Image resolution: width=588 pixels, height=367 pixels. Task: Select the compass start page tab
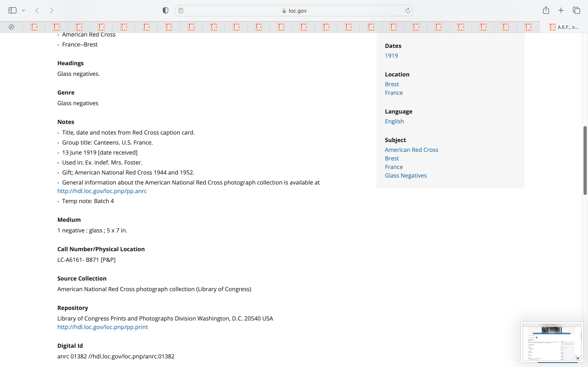[11, 27]
